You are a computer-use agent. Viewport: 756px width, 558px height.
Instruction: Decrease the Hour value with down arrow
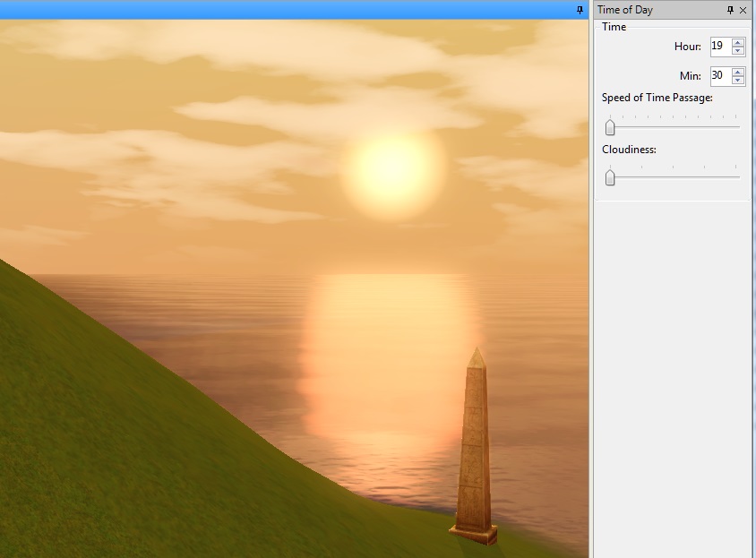click(x=738, y=51)
